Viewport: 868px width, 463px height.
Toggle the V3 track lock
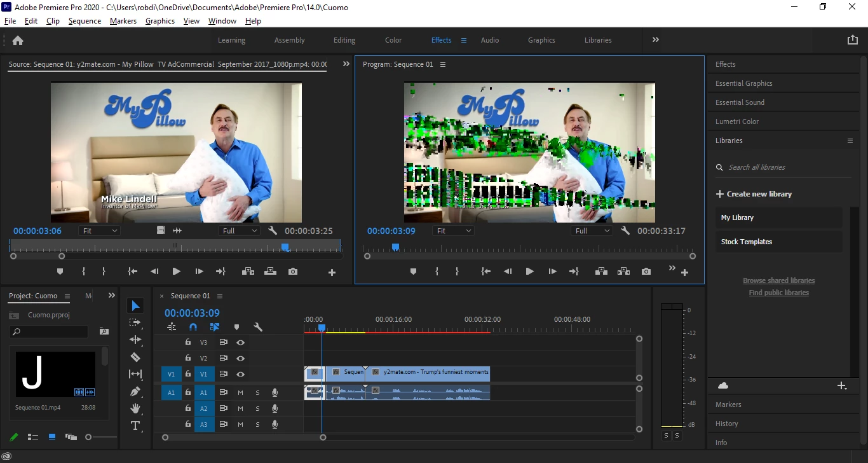[188, 342]
